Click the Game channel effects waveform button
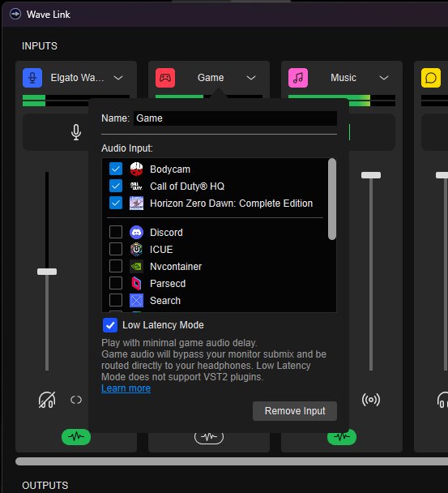The width and height of the screenshot is (448, 493). (x=209, y=437)
